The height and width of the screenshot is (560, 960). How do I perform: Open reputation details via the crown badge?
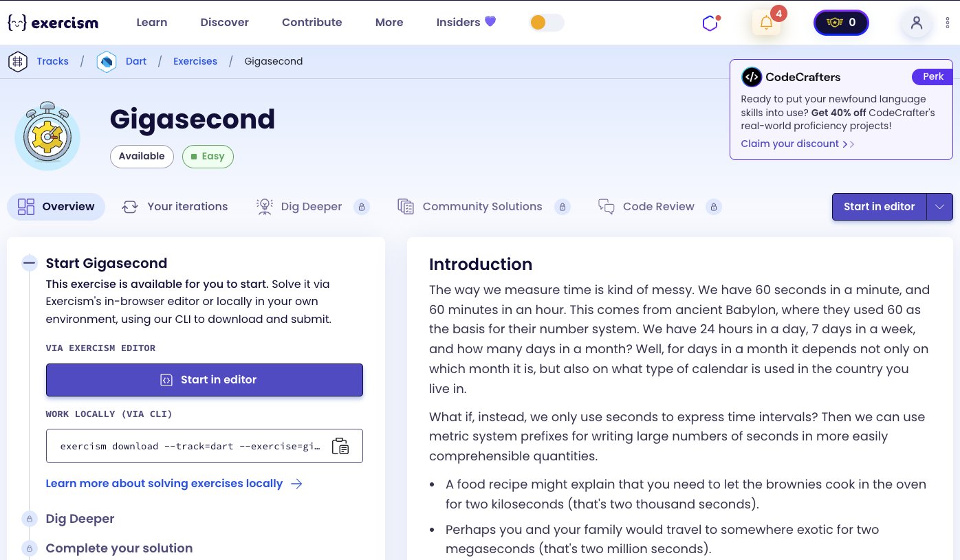tap(840, 22)
